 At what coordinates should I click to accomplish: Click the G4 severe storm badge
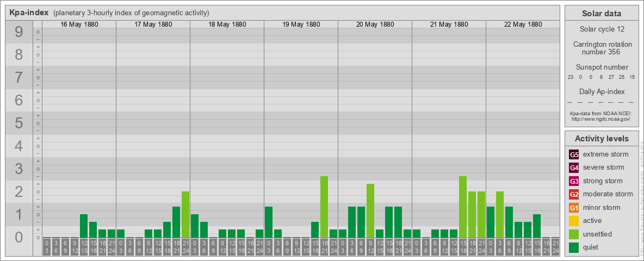(x=574, y=168)
